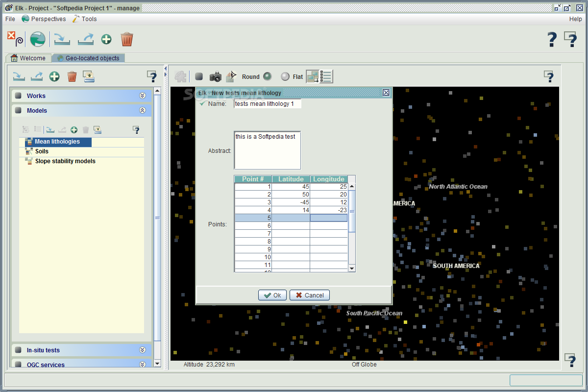Click longitude cell with value -23
This screenshot has height=392, width=588.
329,210
